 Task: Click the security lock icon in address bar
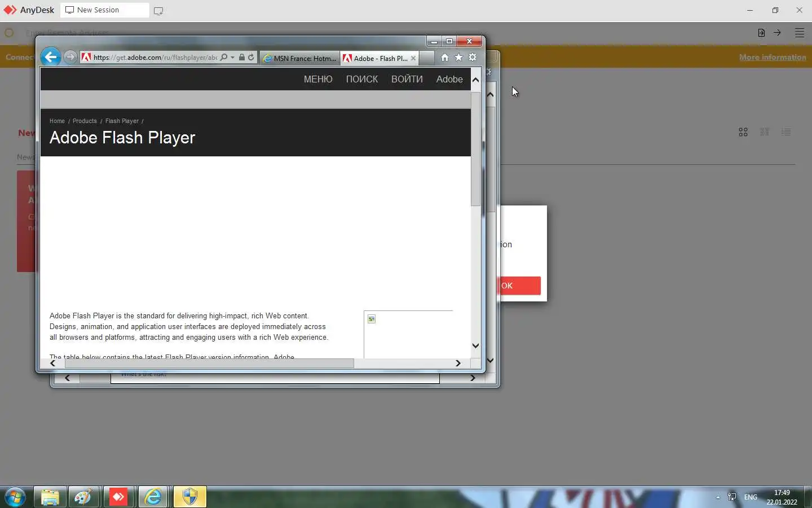point(242,57)
